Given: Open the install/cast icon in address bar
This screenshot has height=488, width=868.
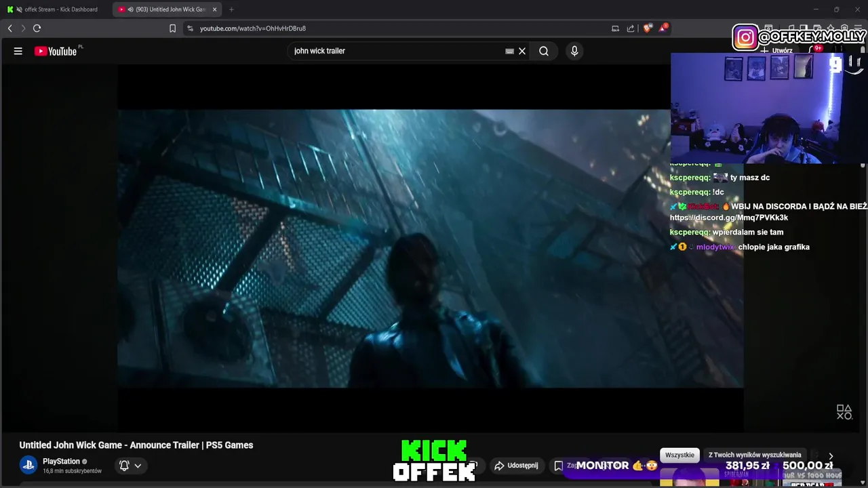Looking at the screenshot, I should (615, 28).
